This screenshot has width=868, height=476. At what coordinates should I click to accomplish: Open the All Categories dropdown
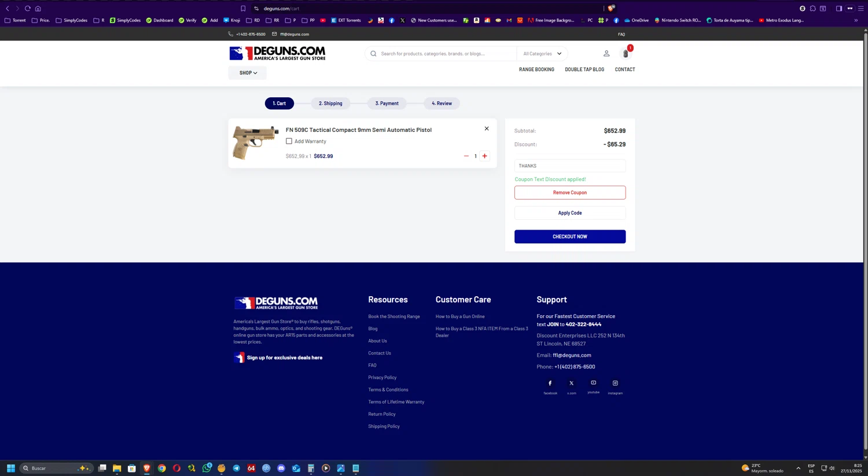[x=542, y=54]
